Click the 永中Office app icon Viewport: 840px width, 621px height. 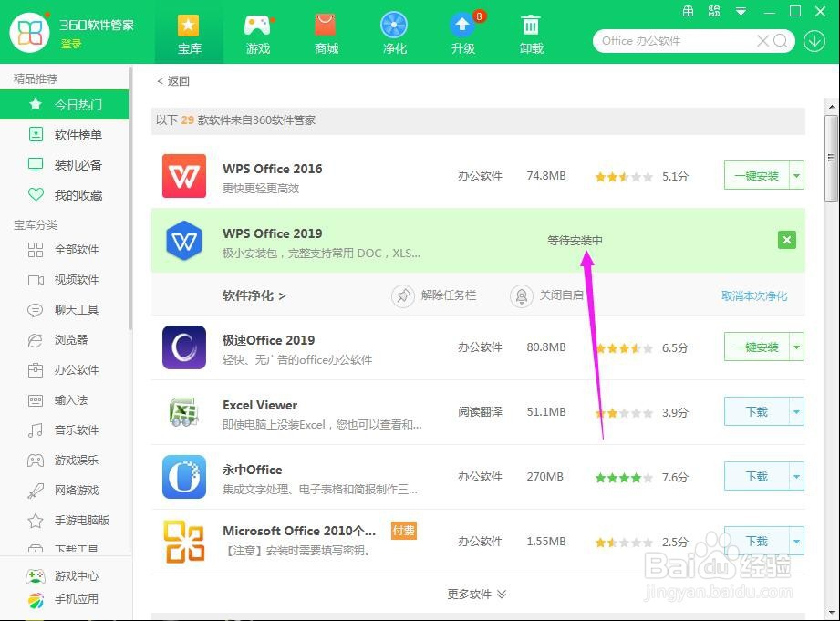[183, 477]
